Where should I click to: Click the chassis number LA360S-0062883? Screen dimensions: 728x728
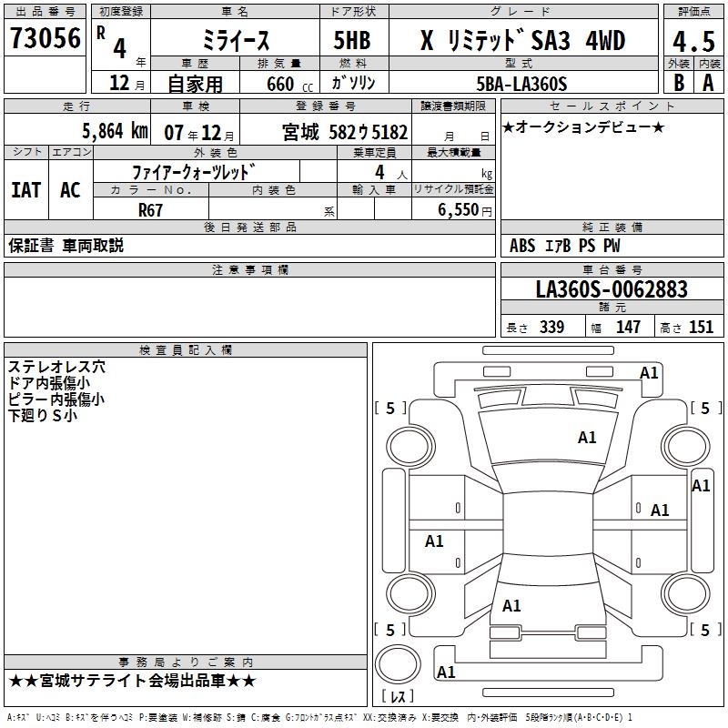612,289
